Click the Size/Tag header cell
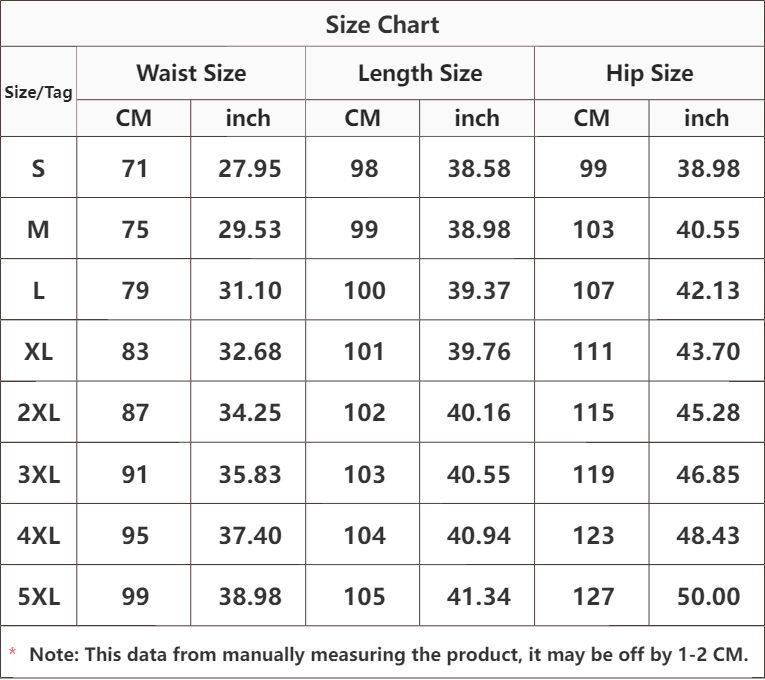765x680 pixels. pyautogui.click(x=38, y=91)
